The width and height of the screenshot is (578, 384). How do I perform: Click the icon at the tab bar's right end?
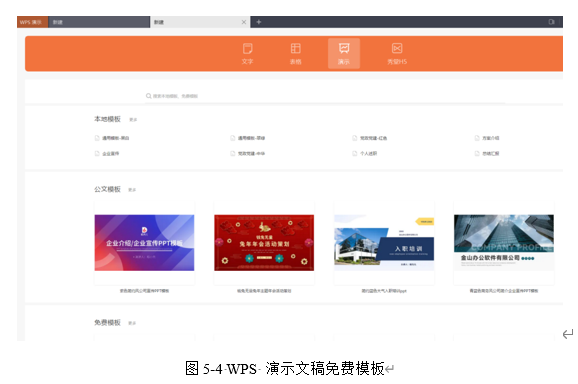(551, 22)
